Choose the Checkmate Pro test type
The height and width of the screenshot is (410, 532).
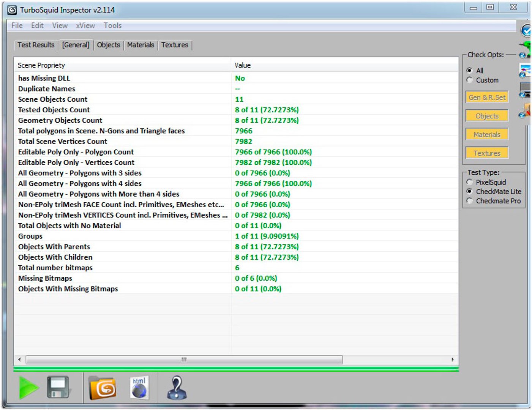[470, 201]
